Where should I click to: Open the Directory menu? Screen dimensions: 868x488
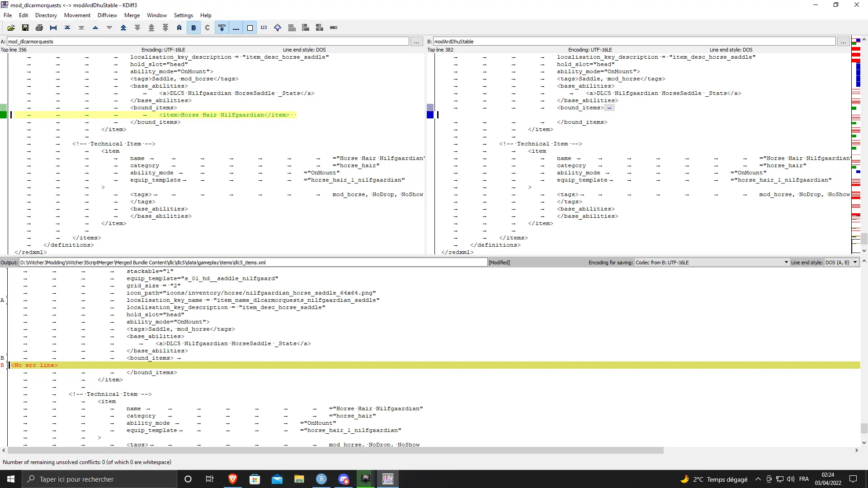[x=46, y=15]
